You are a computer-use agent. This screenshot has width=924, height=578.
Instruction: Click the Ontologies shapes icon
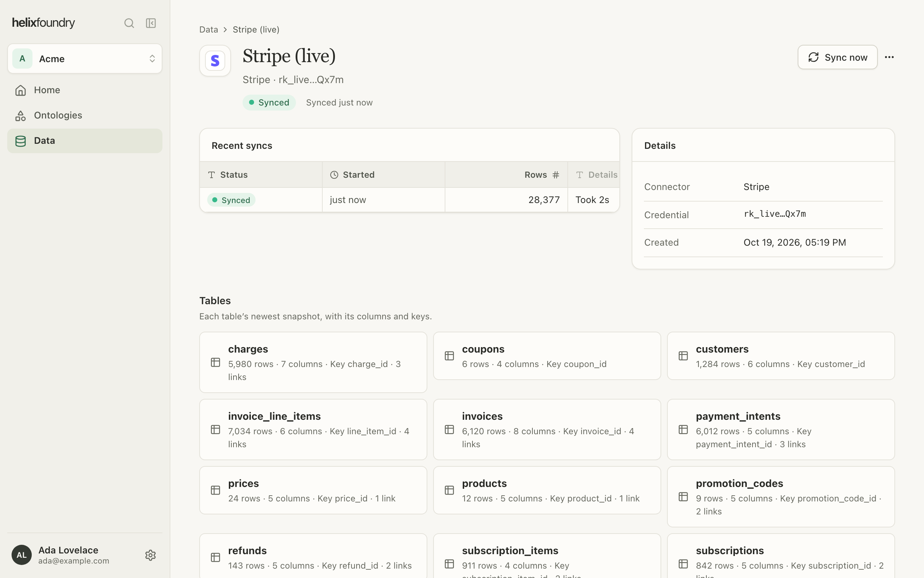(21, 116)
